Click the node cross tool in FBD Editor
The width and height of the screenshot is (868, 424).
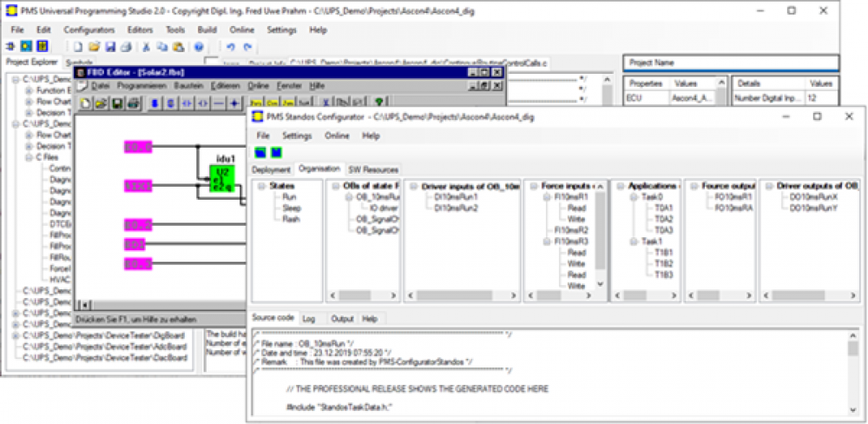tap(234, 103)
